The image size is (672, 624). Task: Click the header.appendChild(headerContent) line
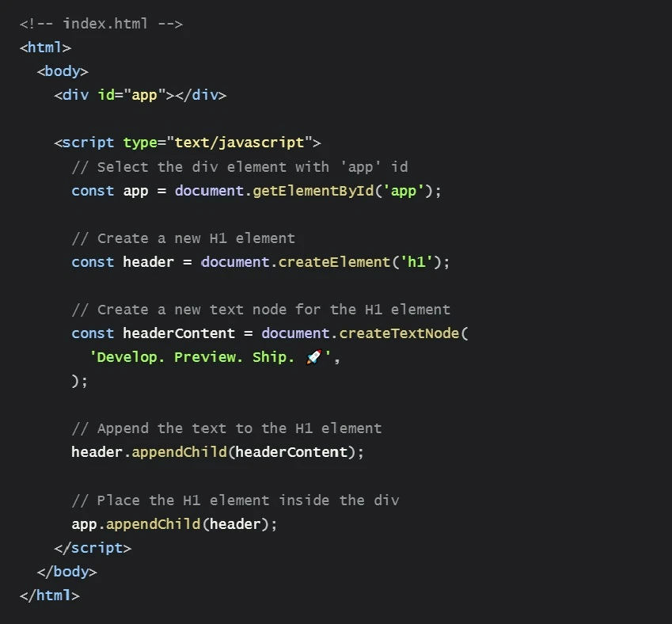click(x=218, y=452)
